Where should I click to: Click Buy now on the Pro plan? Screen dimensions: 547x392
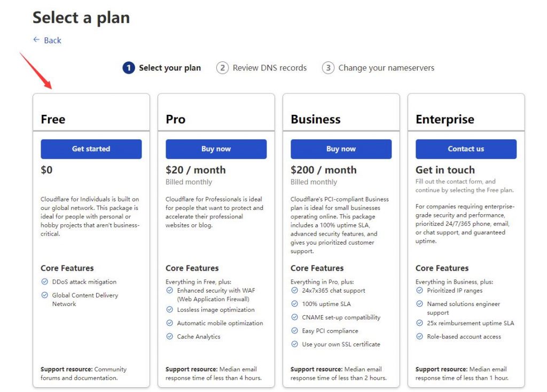(216, 149)
